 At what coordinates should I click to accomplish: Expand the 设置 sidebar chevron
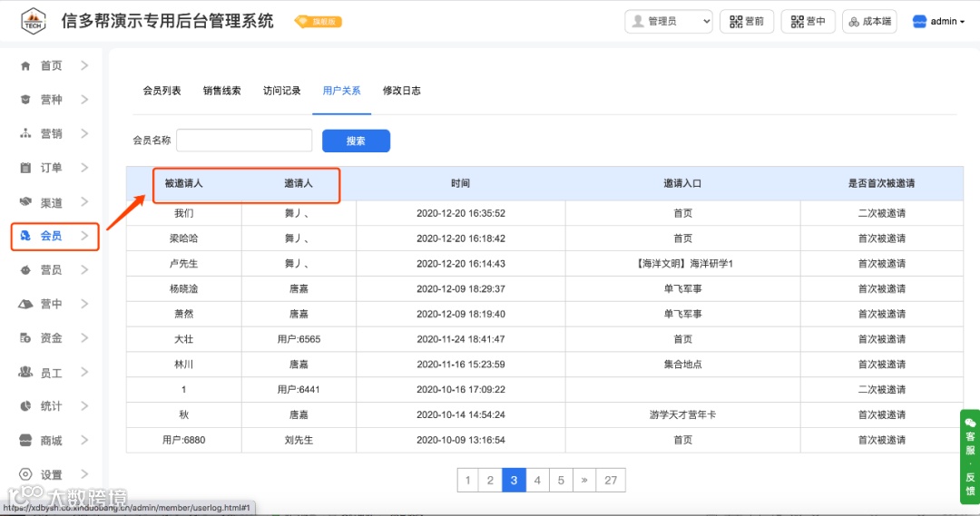[x=84, y=474]
